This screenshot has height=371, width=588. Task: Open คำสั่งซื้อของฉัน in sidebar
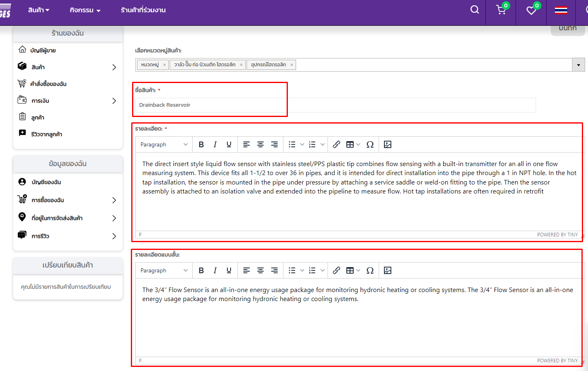[x=48, y=84]
